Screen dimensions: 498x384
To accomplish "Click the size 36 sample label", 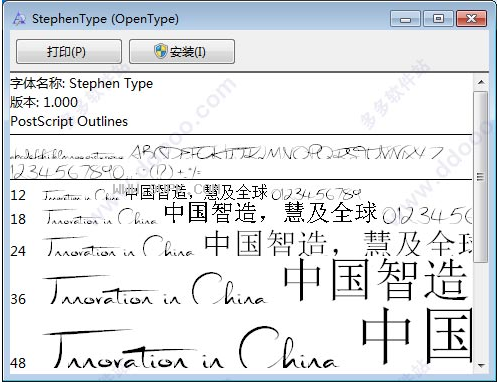I will pyautogui.click(x=18, y=299).
